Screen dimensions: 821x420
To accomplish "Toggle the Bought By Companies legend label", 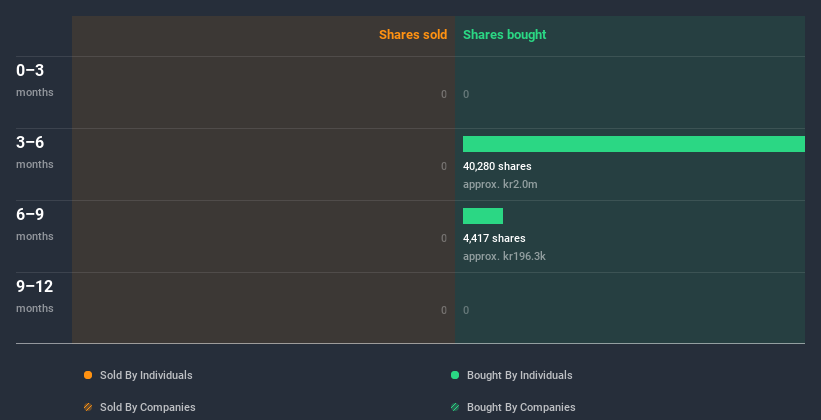I will tap(521, 407).
